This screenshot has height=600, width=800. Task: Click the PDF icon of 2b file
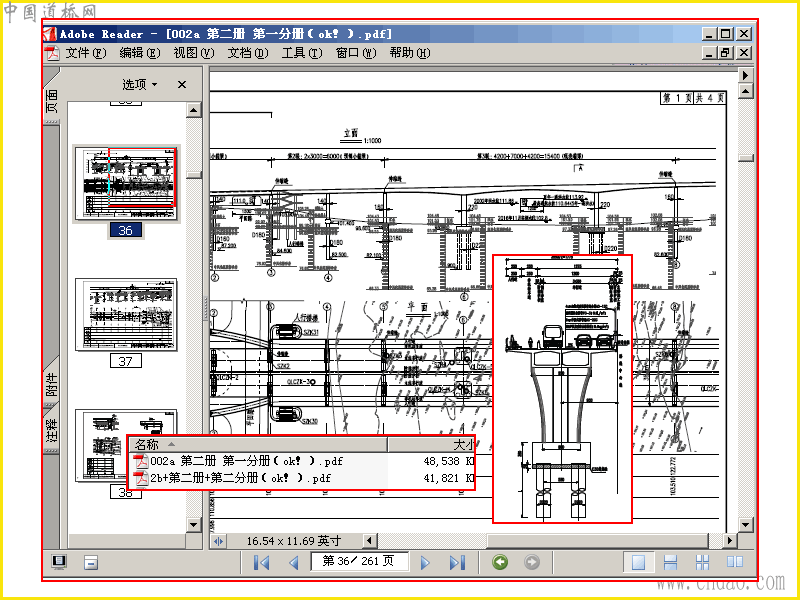[141, 478]
